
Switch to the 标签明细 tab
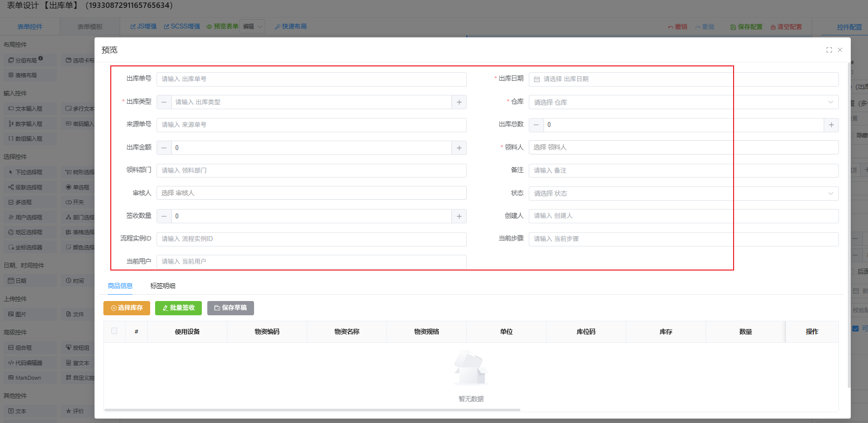pyautogui.click(x=162, y=286)
